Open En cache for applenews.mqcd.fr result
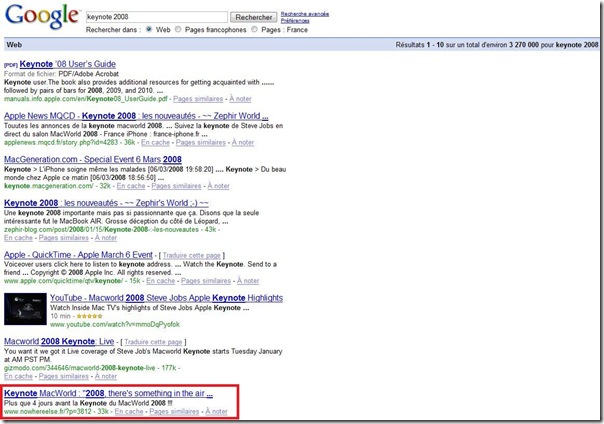The height and width of the screenshot is (424, 604). pos(155,142)
